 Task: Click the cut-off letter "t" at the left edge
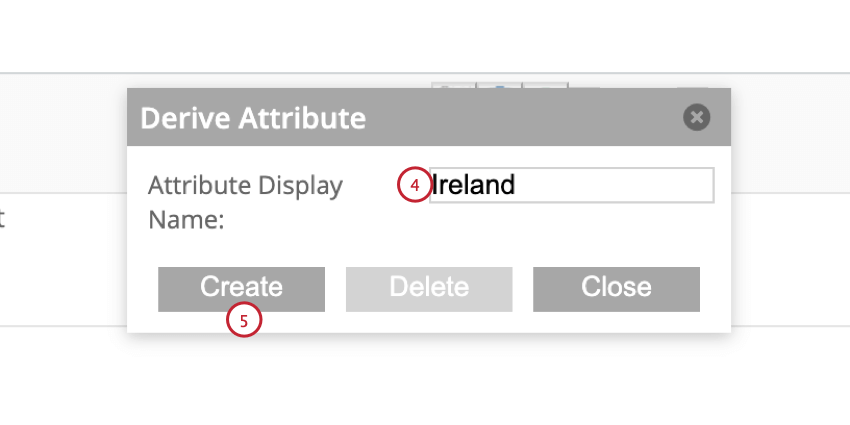(2, 219)
